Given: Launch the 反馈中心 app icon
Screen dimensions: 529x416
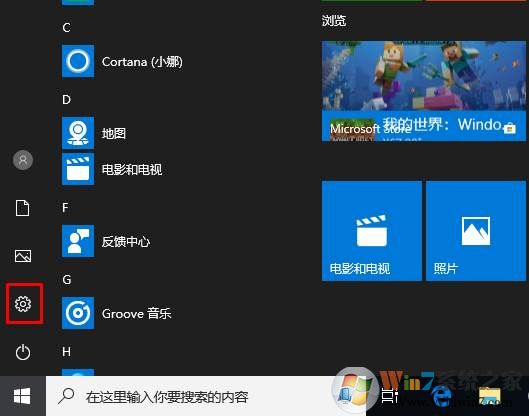Looking at the screenshot, I should (x=78, y=241).
